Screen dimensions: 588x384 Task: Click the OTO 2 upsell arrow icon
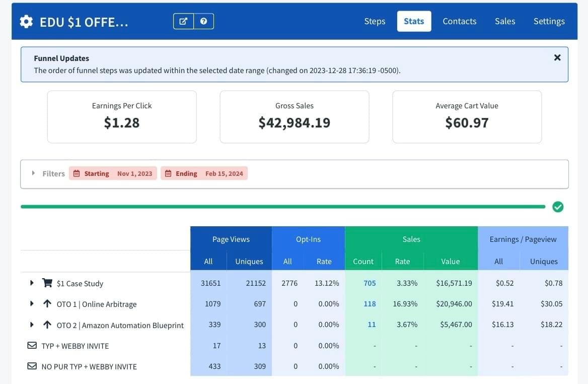pyautogui.click(x=47, y=325)
